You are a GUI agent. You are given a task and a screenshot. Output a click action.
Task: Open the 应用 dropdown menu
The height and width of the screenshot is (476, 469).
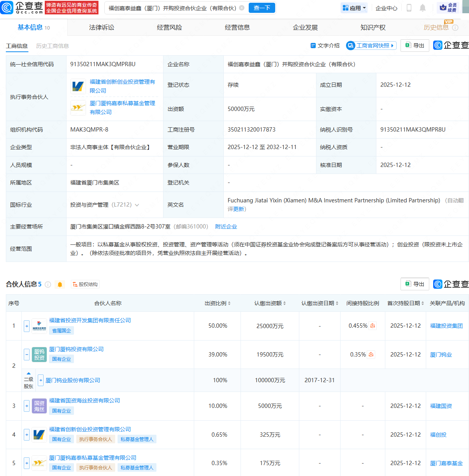(x=354, y=8)
